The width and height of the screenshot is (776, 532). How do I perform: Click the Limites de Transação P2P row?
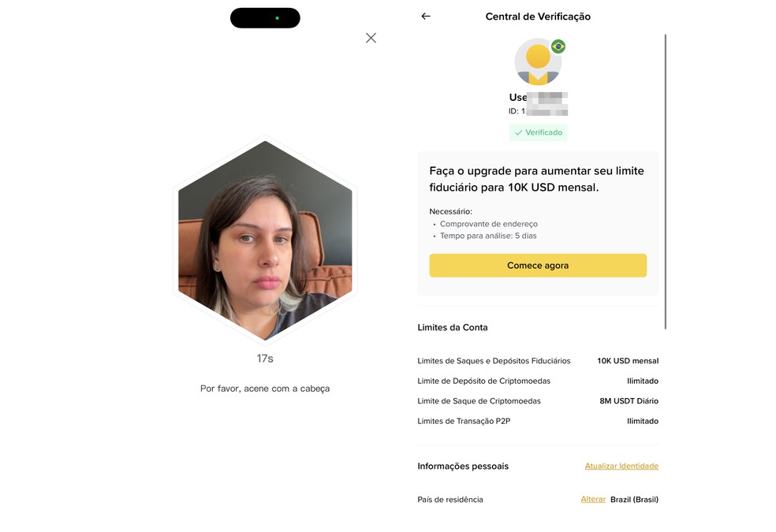tap(467, 421)
